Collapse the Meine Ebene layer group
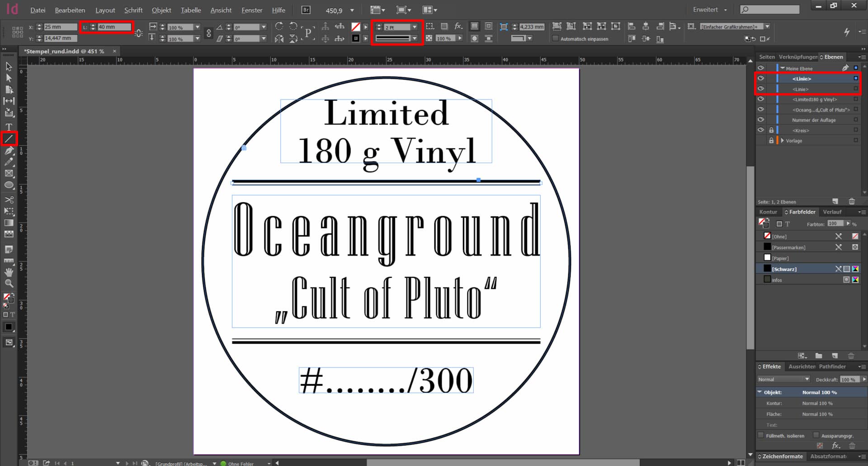 [782, 68]
